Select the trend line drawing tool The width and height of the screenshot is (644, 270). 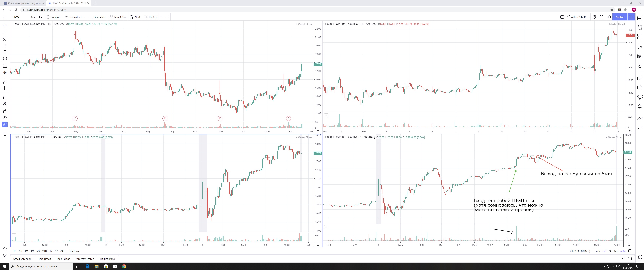coord(5,32)
